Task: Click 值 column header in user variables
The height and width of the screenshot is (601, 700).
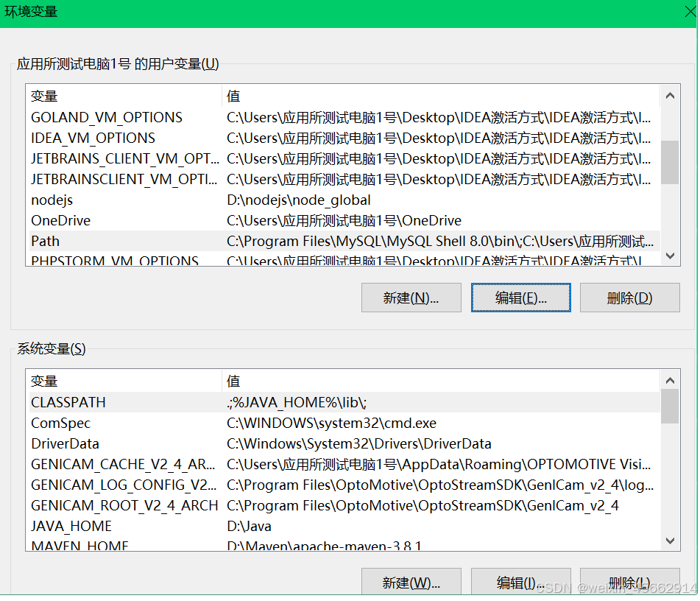Action: click(x=233, y=96)
